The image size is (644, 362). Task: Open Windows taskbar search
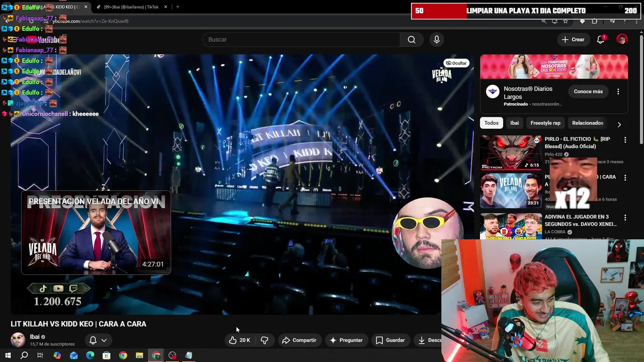point(24,356)
